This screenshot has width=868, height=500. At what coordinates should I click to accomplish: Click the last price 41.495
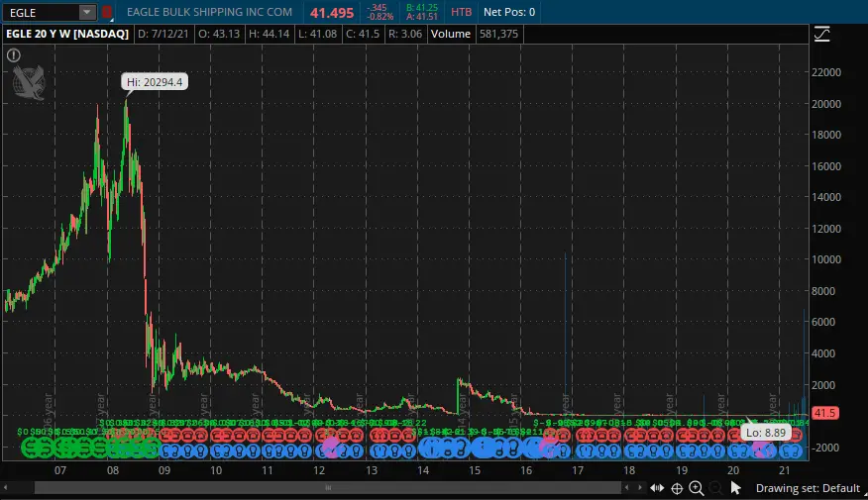pyautogui.click(x=332, y=13)
